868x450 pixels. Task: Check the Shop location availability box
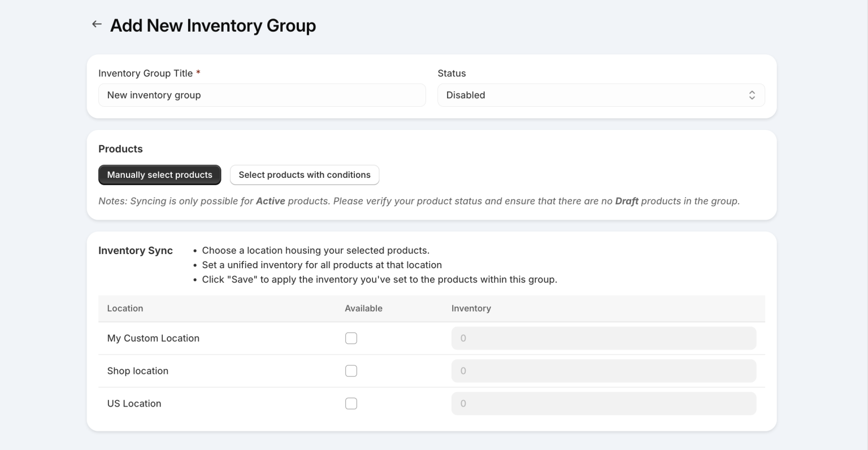[x=351, y=370]
